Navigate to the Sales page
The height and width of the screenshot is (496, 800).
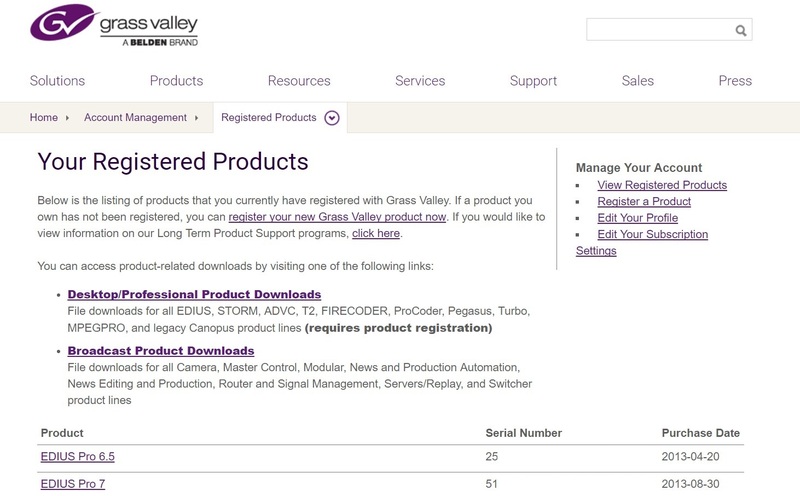[638, 81]
